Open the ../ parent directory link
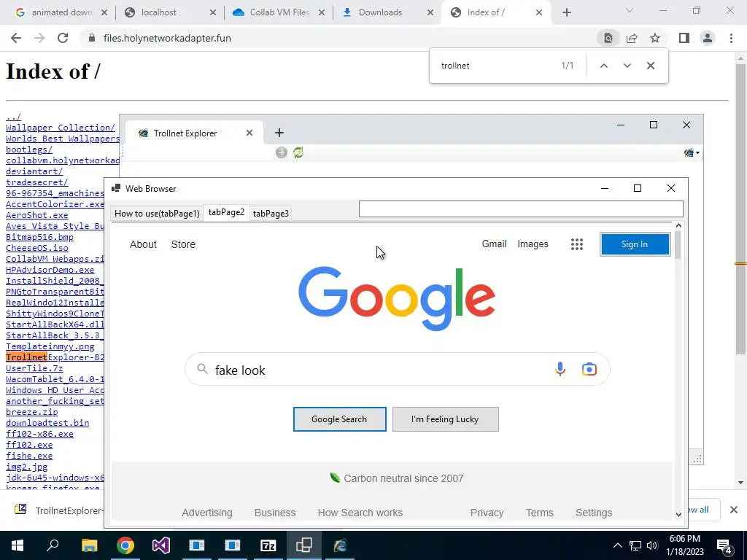Screen dimensions: 747x560 tap(13, 116)
